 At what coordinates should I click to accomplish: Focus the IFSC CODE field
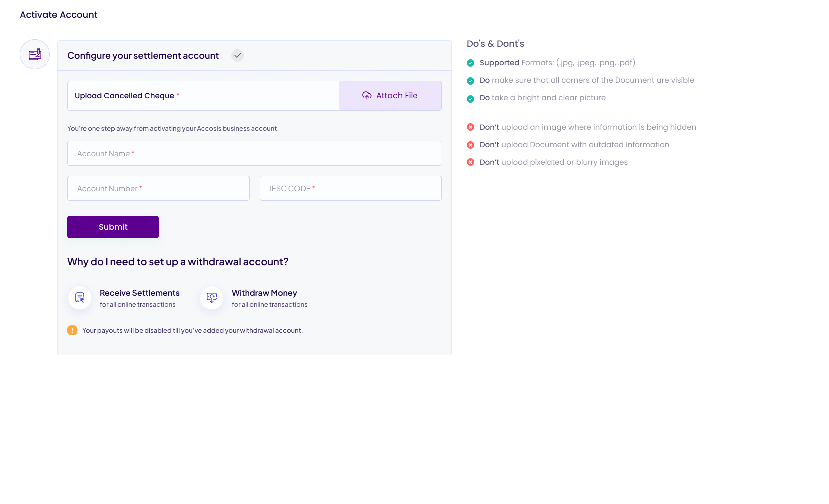click(351, 188)
